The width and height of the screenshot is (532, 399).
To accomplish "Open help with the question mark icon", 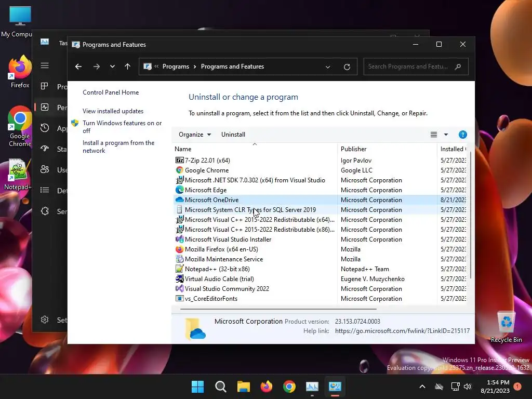I will (462, 135).
